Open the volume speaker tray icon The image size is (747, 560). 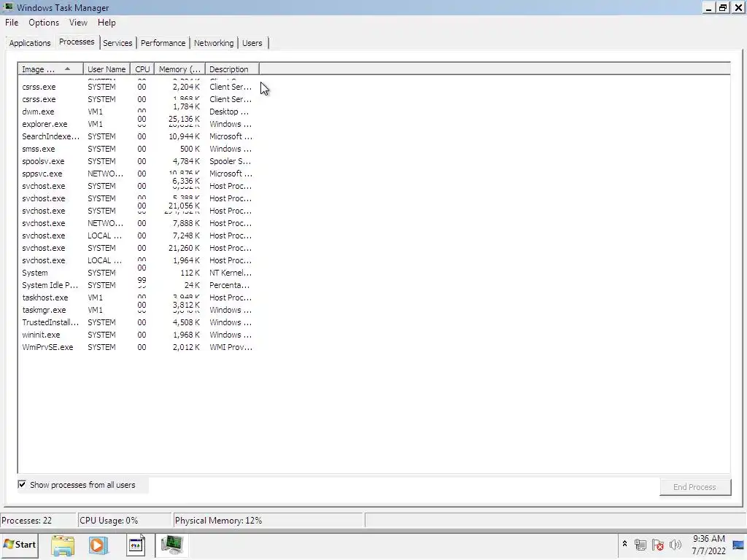[x=675, y=545]
